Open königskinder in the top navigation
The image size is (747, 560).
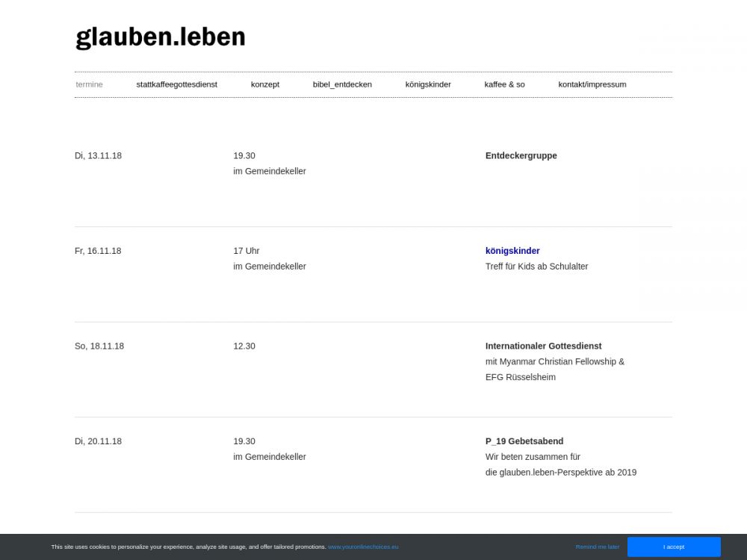pos(428,84)
